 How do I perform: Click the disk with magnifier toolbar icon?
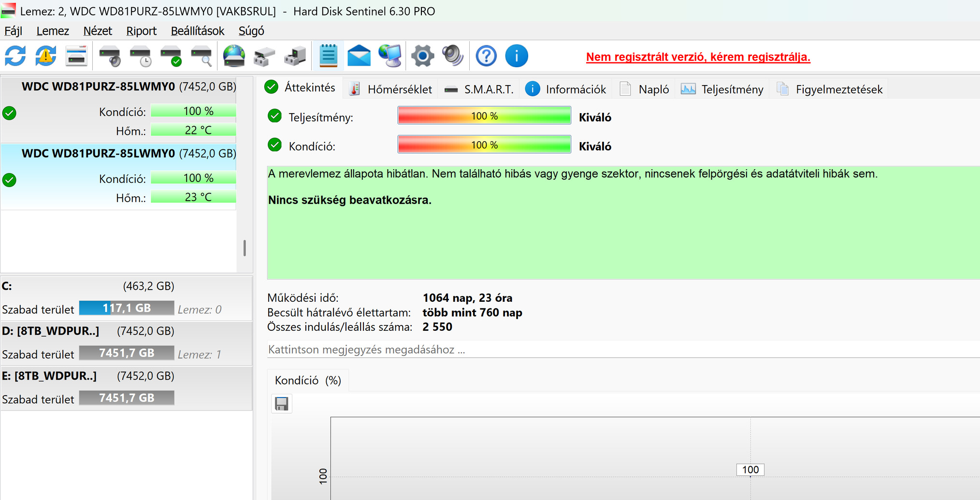coord(202,56)
